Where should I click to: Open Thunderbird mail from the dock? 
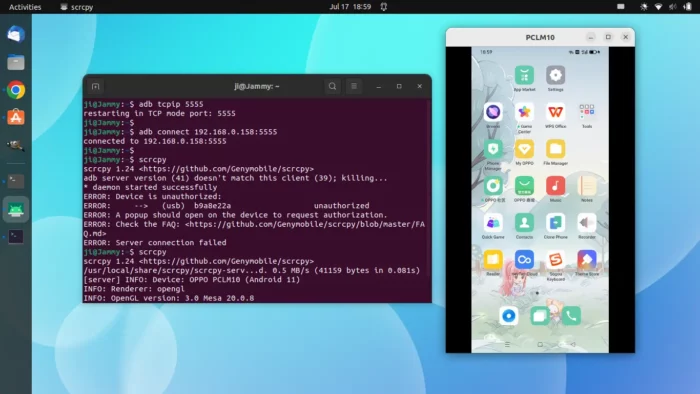click(16, 34)
